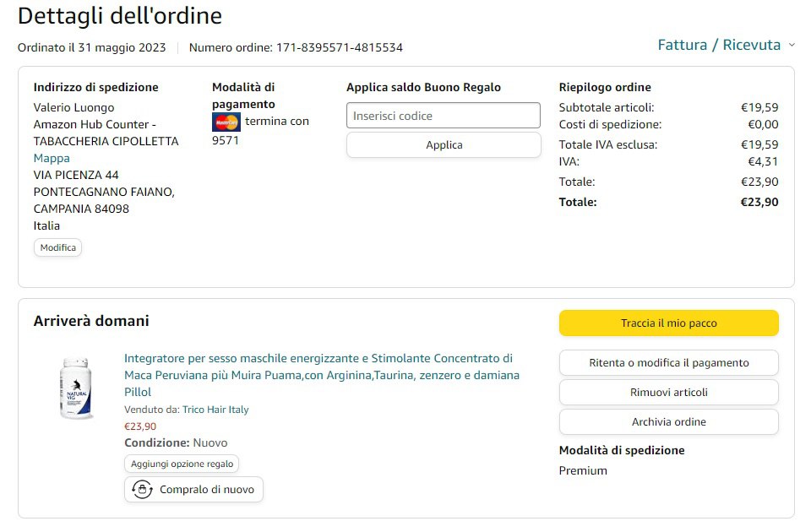The image size is (811, 532).
Task: Click the Arriverà domani delivery heading
Action: 91,321
